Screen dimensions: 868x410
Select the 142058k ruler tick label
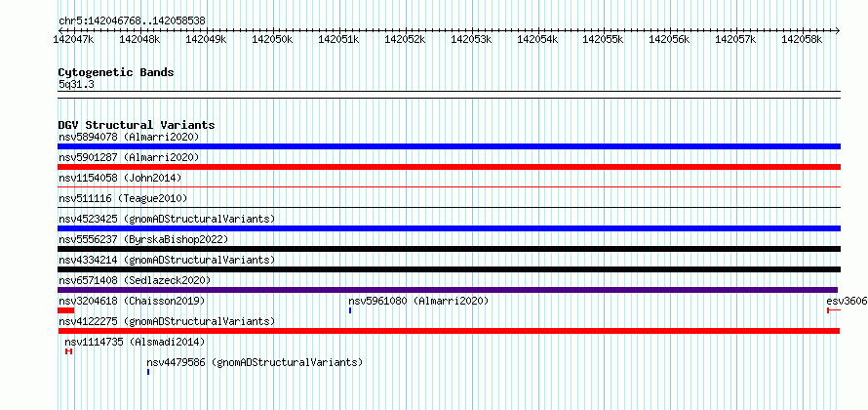(802, 39)
